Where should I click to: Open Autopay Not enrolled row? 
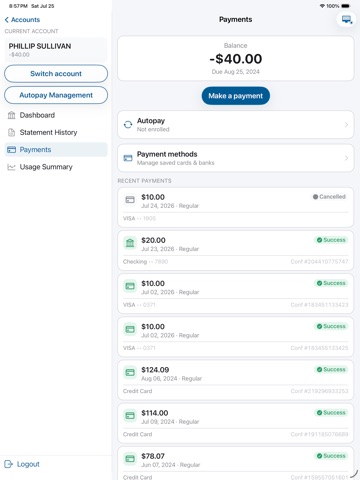pos(236,125)
